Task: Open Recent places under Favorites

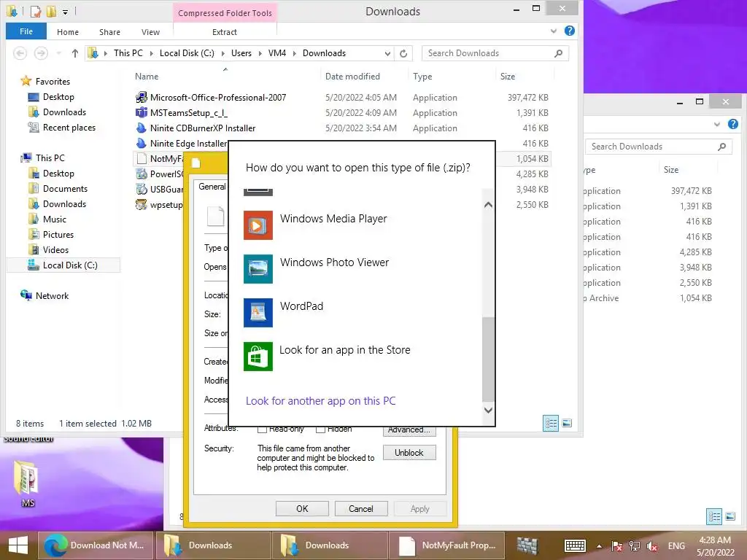Action: [69, 128]
